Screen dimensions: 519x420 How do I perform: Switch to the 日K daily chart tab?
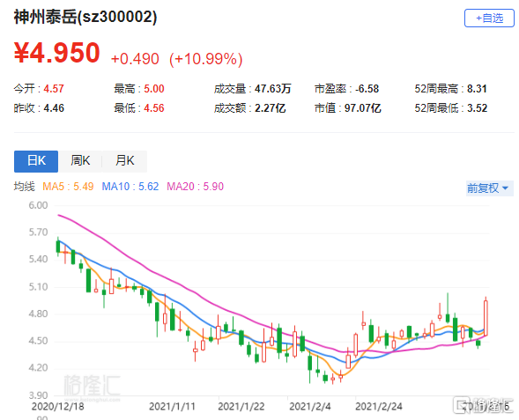(36, 161)
